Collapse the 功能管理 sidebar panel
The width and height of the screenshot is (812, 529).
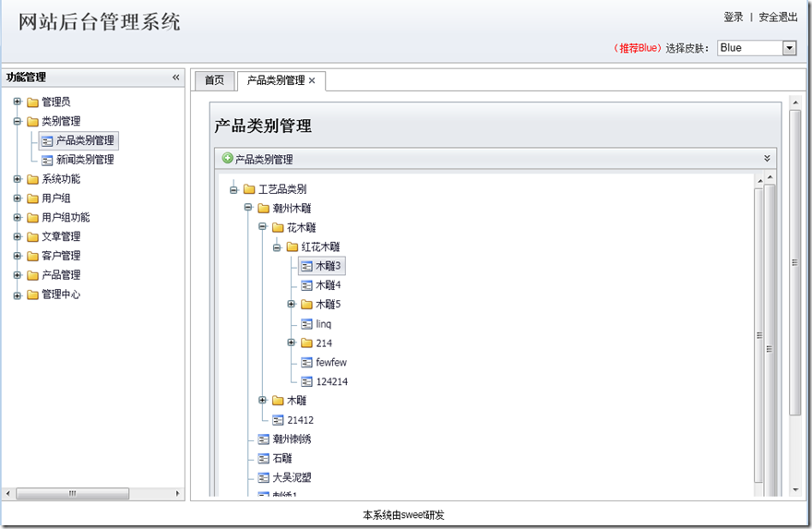point(176,78)
